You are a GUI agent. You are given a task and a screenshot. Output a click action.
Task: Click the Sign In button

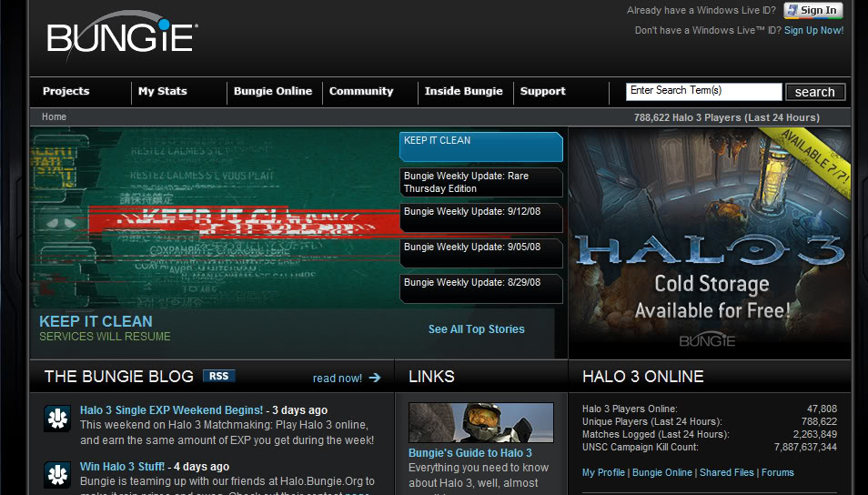[x=813, y=10]
